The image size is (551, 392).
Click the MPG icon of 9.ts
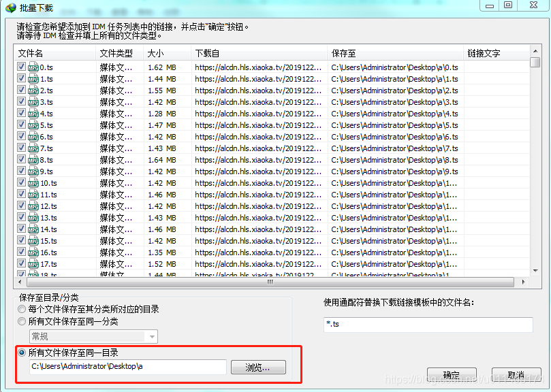click(x=33, y=171)
